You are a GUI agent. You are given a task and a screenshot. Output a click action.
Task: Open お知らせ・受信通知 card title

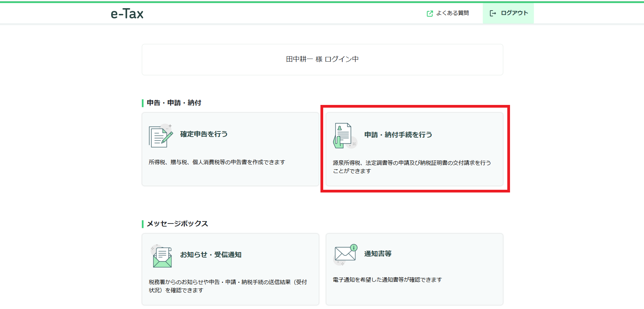click(211, 255)
